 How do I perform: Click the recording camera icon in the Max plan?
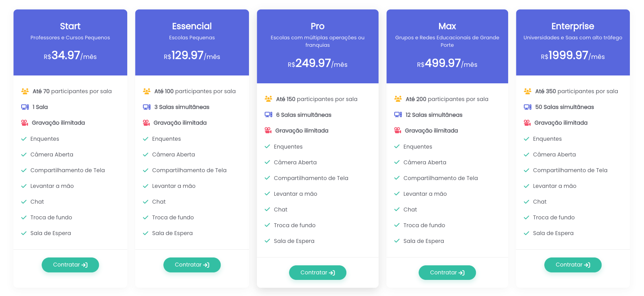pyautogui.click(x=398, y=131)
